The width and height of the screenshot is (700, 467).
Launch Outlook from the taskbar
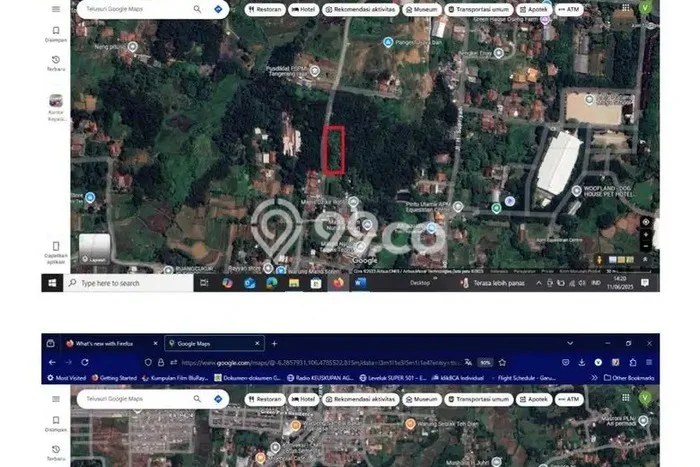tap(250, 283)
